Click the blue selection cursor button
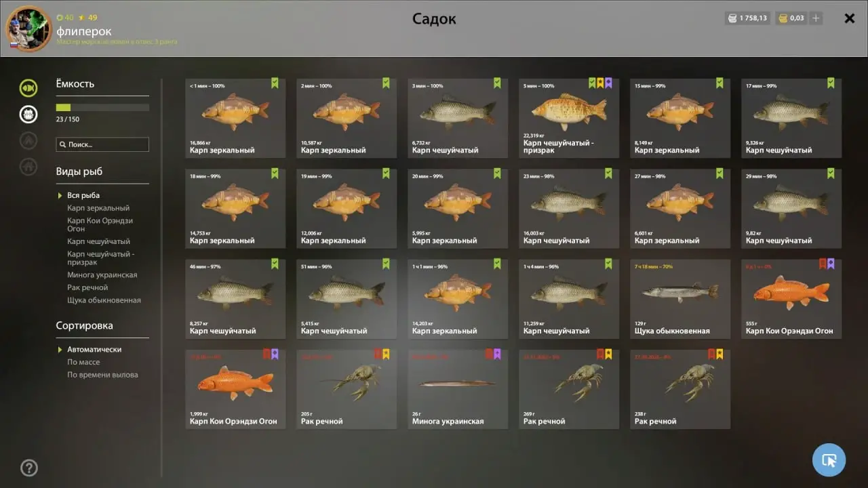 click(x=829, y=460)
